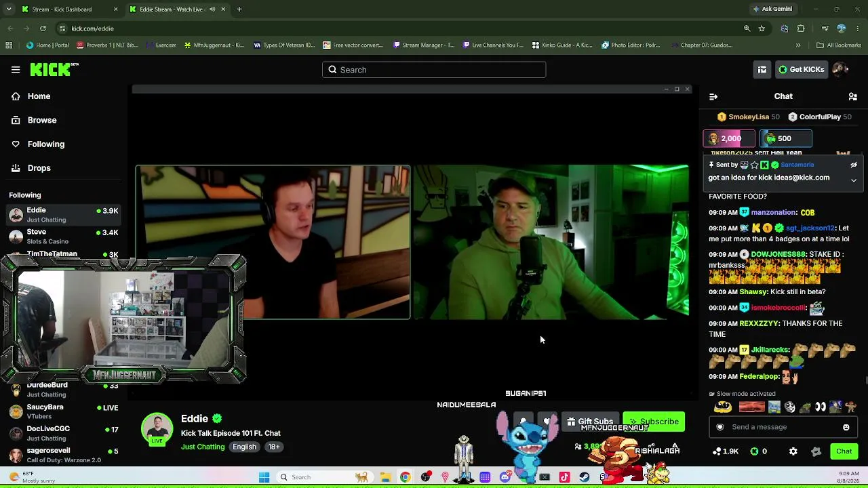Collapse the chat panel
The width and height of the screenshot is (868, 488).
tap(713, 96)
